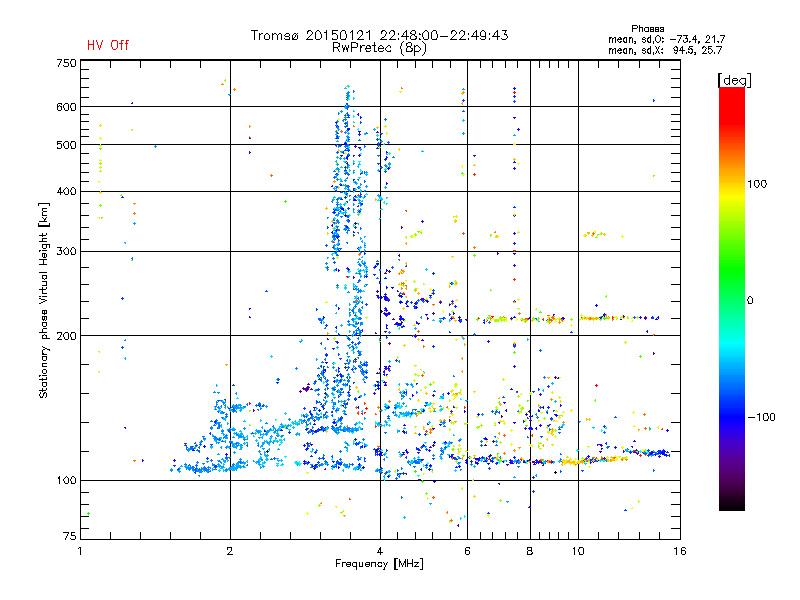Click the y-axis tick label '75'
This screenshot has height=600, width=800.
[70, 536]
